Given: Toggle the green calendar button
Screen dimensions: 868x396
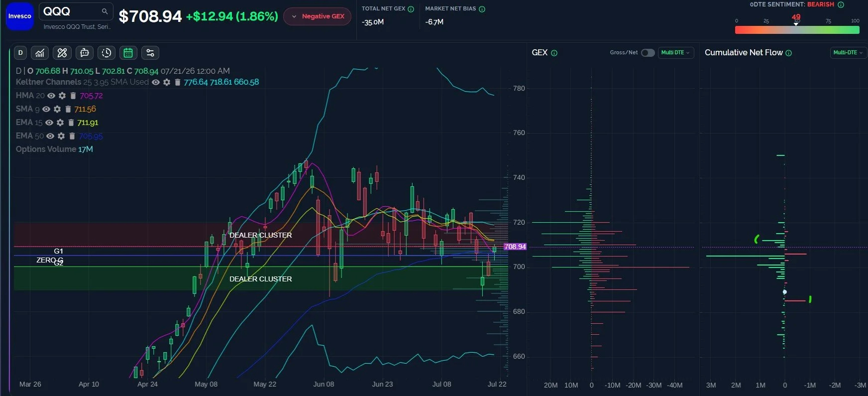Looking at the screenshot, I should click(128, 53).
